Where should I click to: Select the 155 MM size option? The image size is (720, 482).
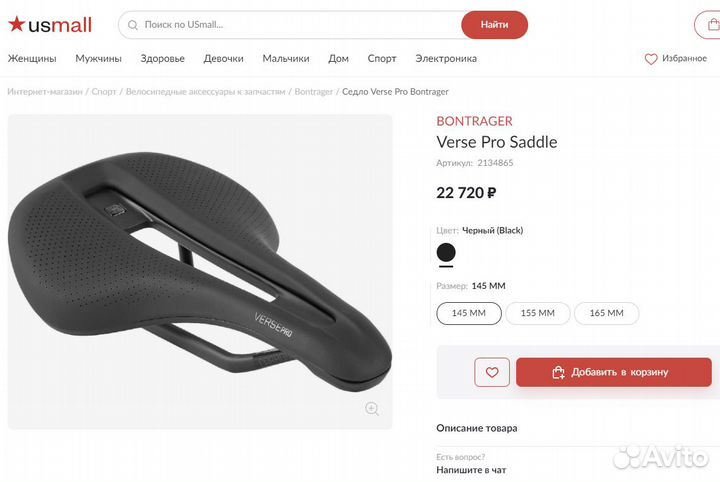pyautogui.click(x=538, y=313)
